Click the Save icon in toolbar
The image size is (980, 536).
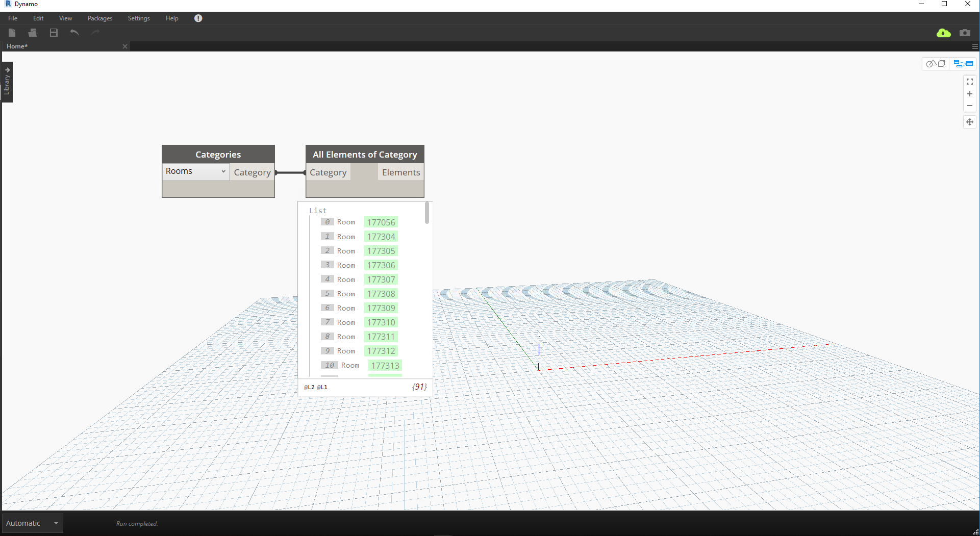pos(54,33)
